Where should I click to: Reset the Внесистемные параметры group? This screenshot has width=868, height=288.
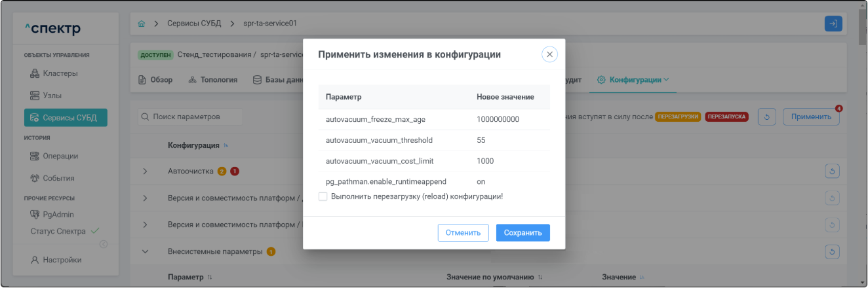[x=833, y=251]
